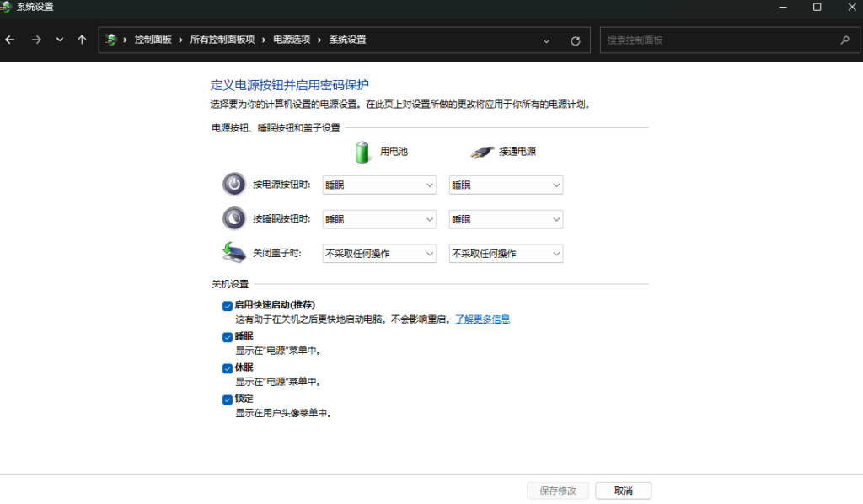Expand the address bar history dropdown

pyautogui.click(x=547, y=40)
